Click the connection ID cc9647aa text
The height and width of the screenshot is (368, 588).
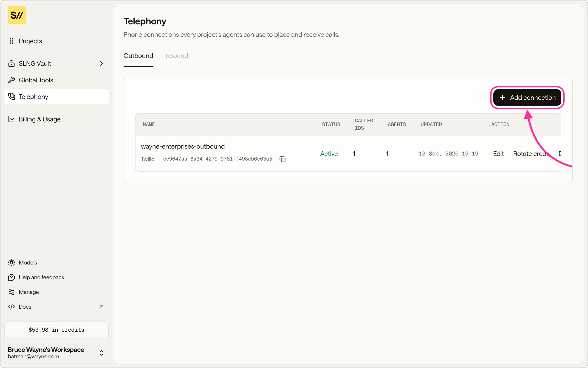[218, 159]
